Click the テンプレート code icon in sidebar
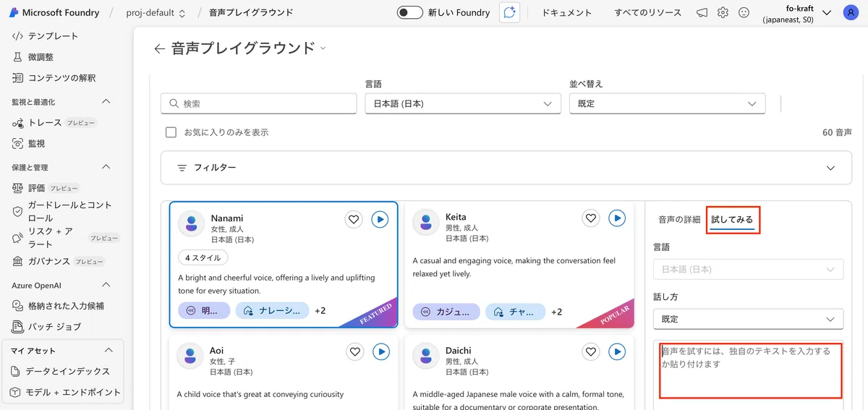The height and width of the screenshot is (410, 868). (18, 36)
